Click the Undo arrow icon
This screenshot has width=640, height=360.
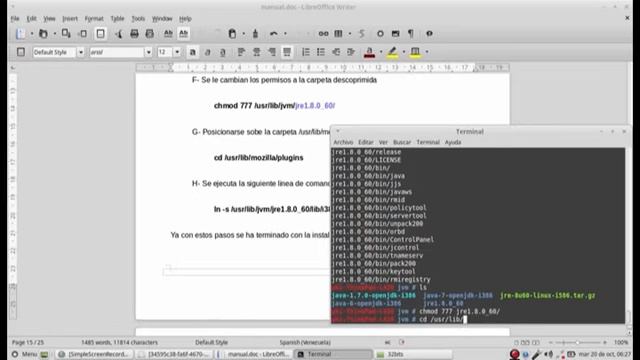coord(274,33)
